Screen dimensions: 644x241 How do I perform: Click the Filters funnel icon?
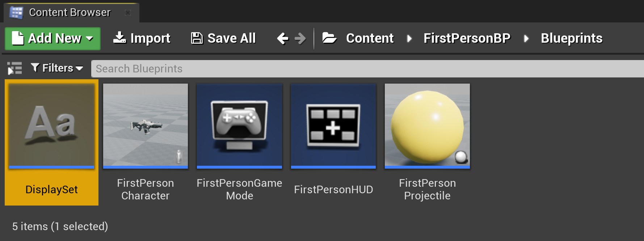click(35, 68)
